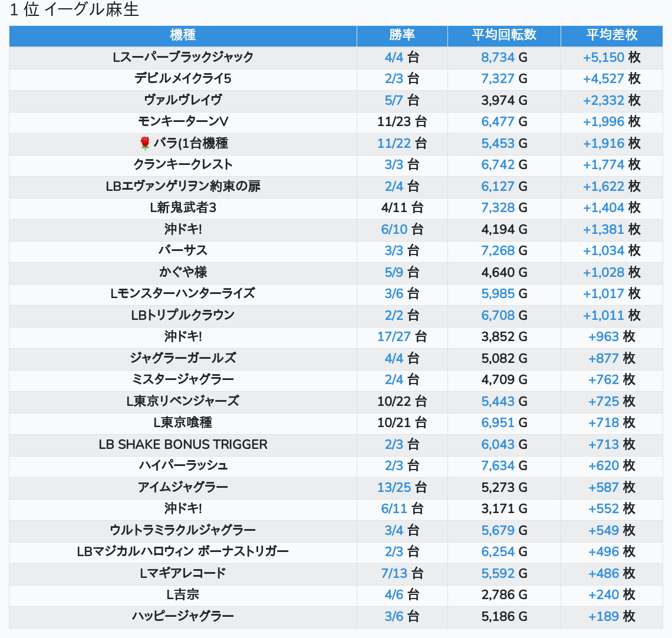Click the 1 位 イーグル麻生 heading
Screen dimensions: 672x638
pyautogui.click(x=74, y=10)
